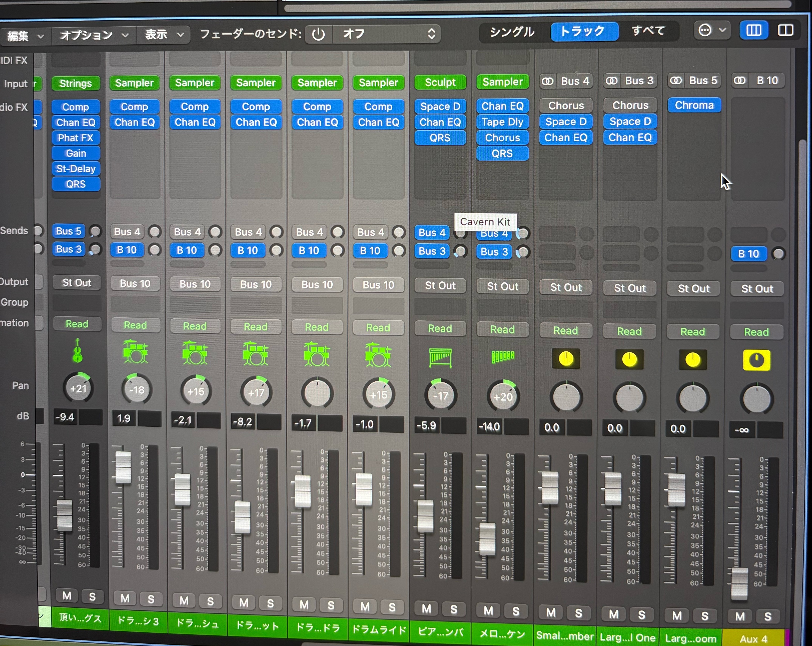Open the 編集 menu dropdown
The image size is (812, 646).
(x=25, y=36)
